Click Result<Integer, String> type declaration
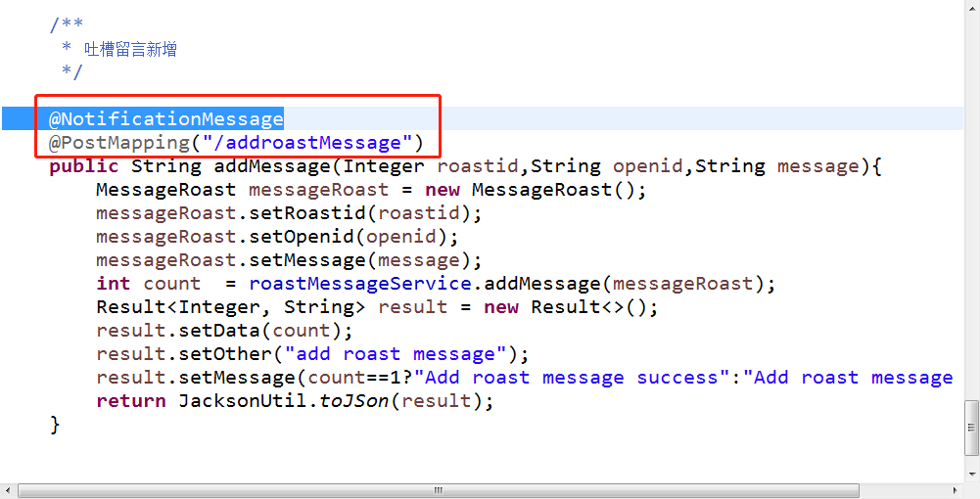This screenshot has width=980, height=499. tap(231, 307)
